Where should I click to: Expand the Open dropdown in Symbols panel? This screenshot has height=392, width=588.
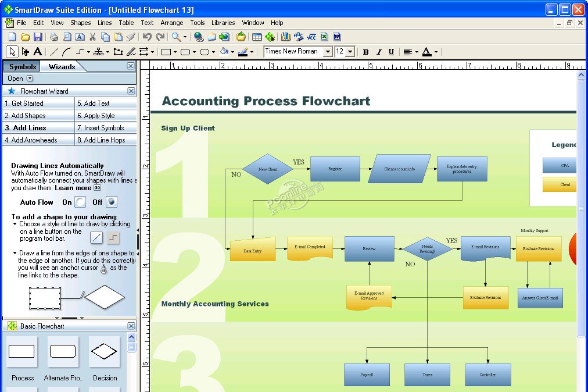[30, 79]
